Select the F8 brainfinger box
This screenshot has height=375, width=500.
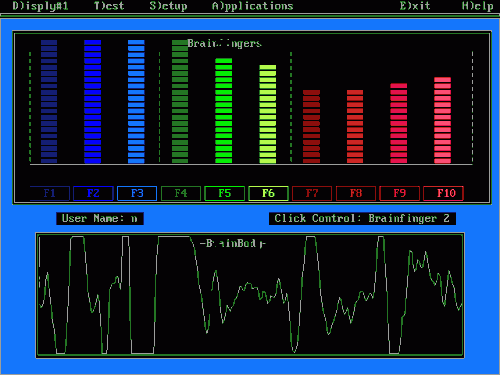point(356,193)
